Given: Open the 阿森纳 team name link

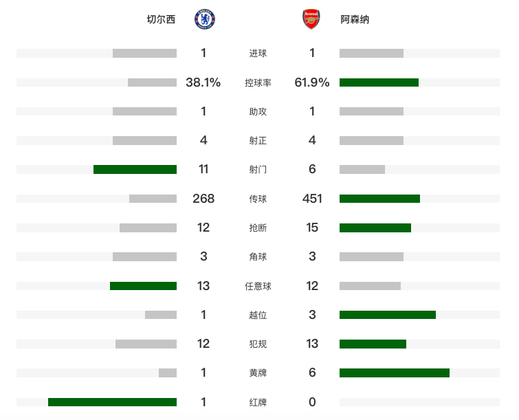Looking at the screenshot, I should [355, 20].
